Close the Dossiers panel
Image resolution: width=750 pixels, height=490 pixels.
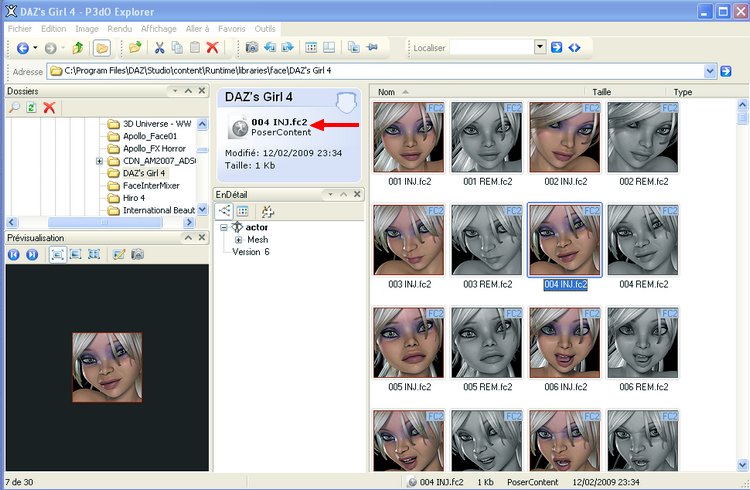coord(202,91)
